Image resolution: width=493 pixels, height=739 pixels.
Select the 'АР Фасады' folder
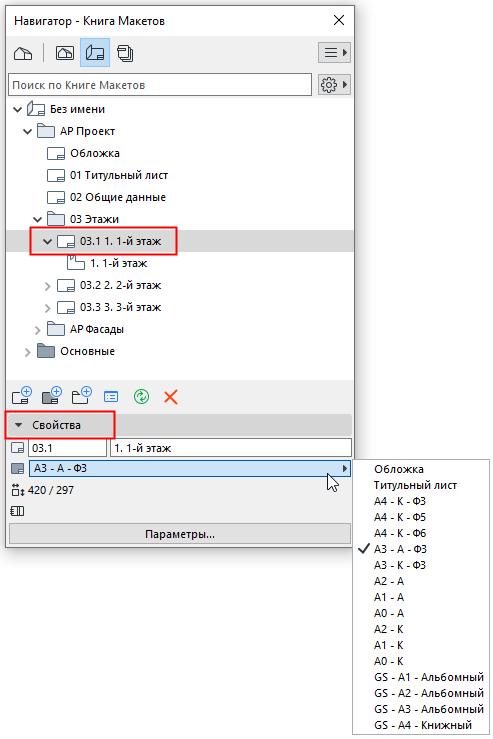pyautogui.click(x=97, y=329)
